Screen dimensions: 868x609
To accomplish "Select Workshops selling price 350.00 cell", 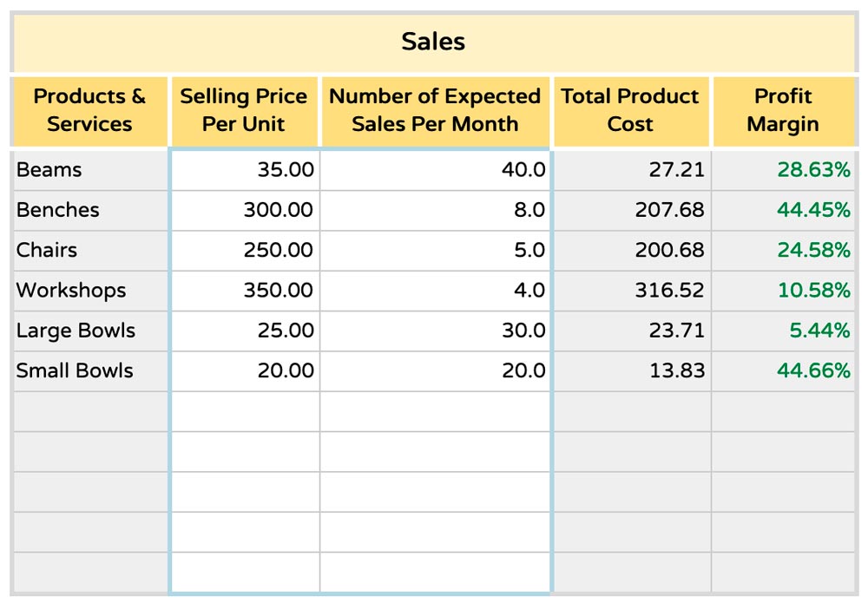I will tap(245, 291).
